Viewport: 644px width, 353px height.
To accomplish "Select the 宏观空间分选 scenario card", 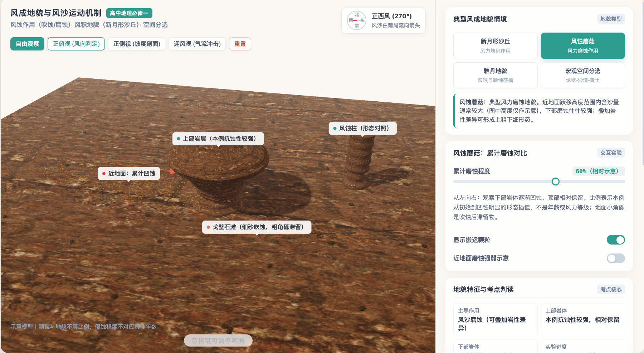I will [x=583, y=75].
